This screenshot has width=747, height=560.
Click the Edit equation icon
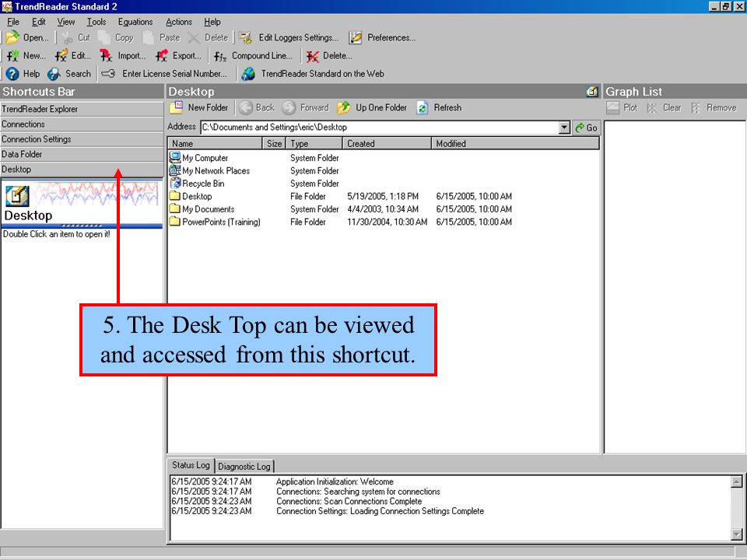(x=61, y=56)
